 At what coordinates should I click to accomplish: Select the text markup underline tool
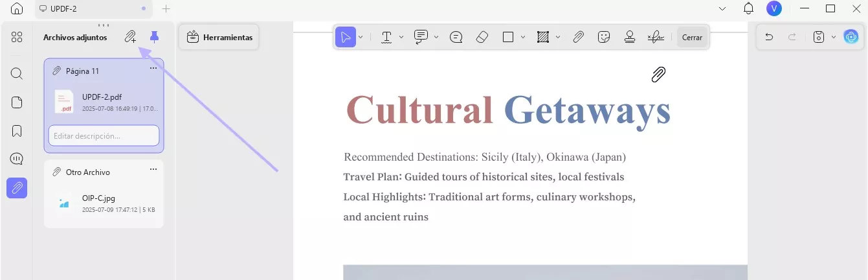(386, 37)
